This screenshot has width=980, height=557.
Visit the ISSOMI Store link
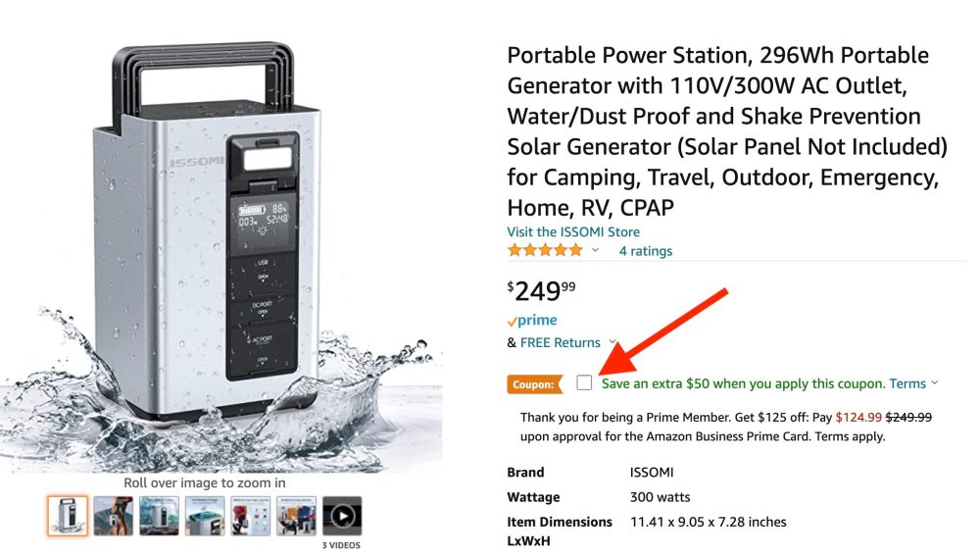click(573, 232)
